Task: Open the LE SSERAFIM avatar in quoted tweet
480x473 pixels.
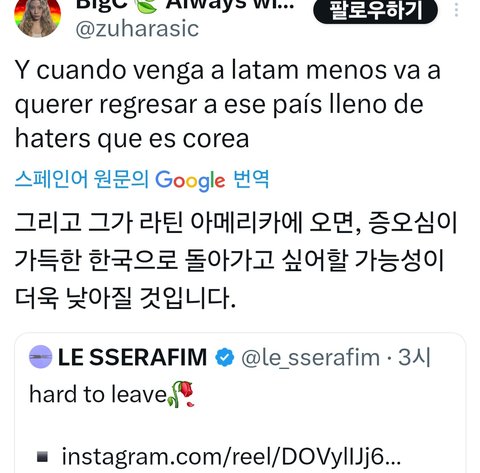Action: coord(41,357)
